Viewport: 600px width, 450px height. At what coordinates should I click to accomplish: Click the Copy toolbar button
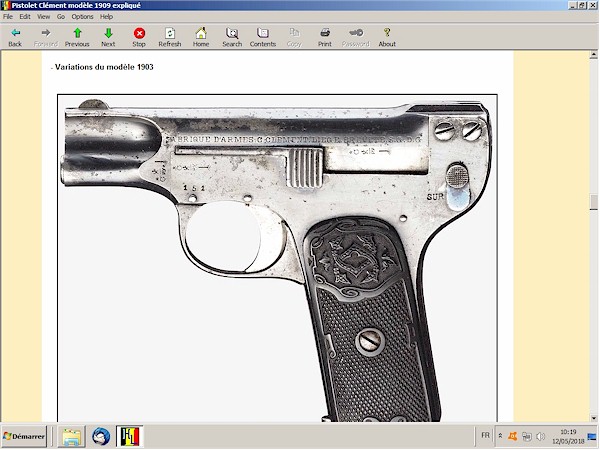pos(294,37)
